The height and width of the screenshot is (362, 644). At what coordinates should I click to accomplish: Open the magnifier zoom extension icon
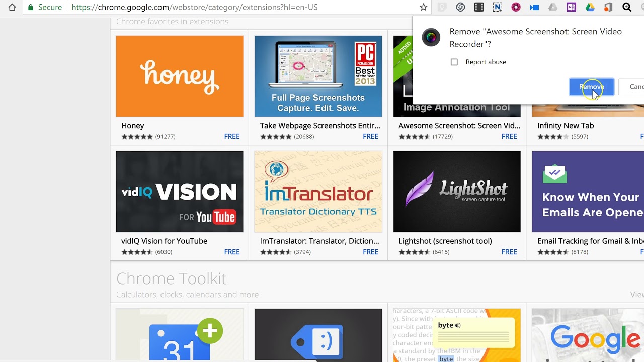pos(627,7)
